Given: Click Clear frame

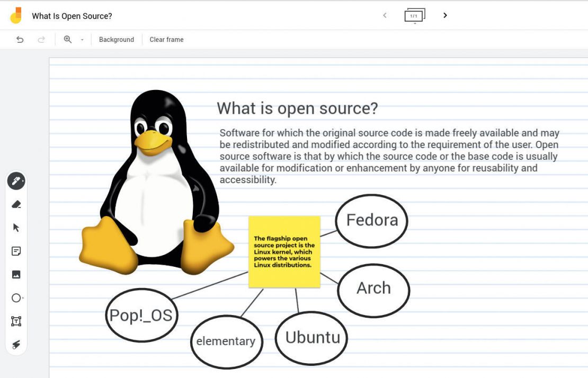Looking at the screenshot, I should [x=166, y=39].
